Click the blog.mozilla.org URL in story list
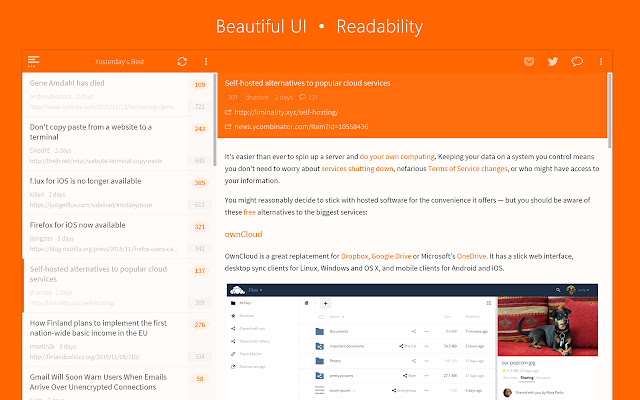Viewport: 640px width, 400px height. pyautogui.click(x=103, y=249)
